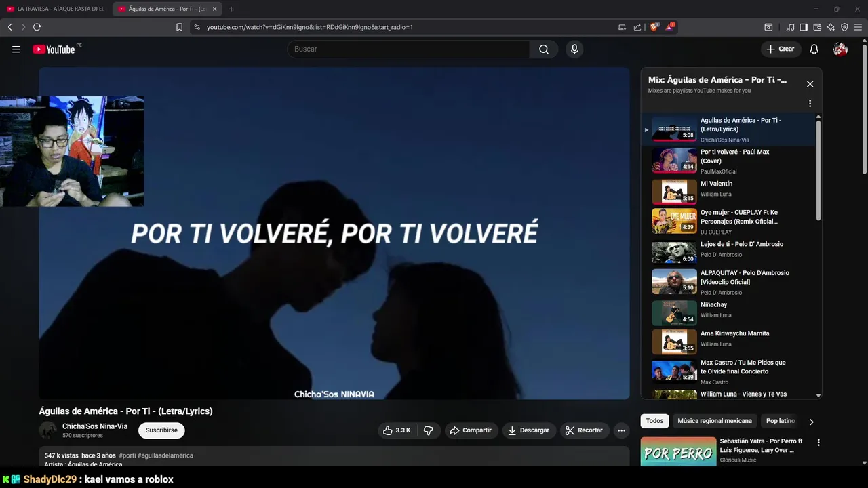The height and width of the screenshot is (488, 868).
Task: Open the site settings icon in the address bar
Action: [x=197, y=27]
